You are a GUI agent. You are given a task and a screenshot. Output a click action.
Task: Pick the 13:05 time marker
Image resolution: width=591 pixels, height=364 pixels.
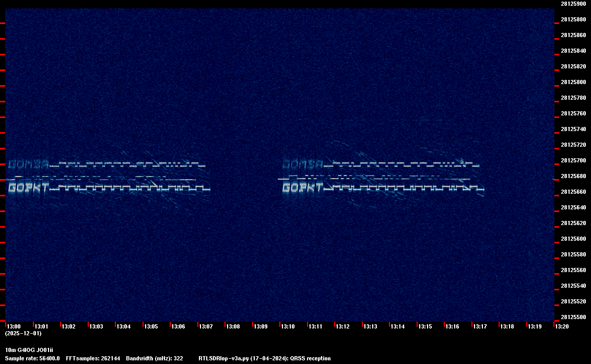[151, 326]
